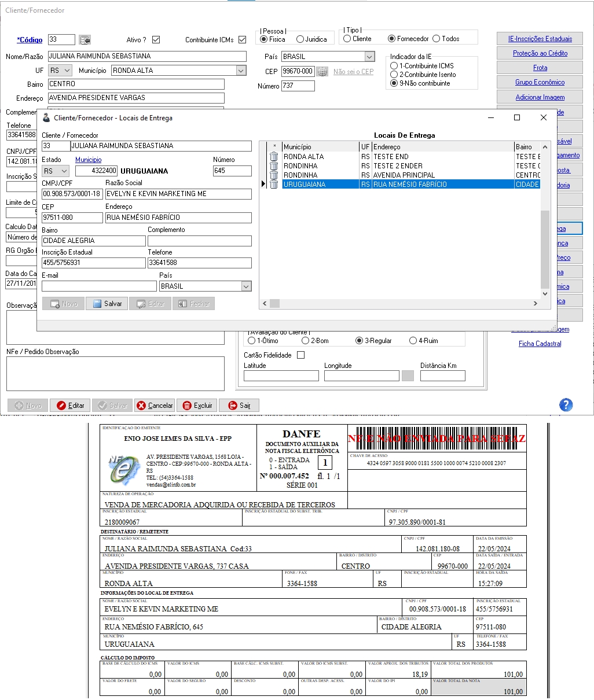Click the Número field showing 645
This screenshot has height=700, width=594.
tap(232, 171)
